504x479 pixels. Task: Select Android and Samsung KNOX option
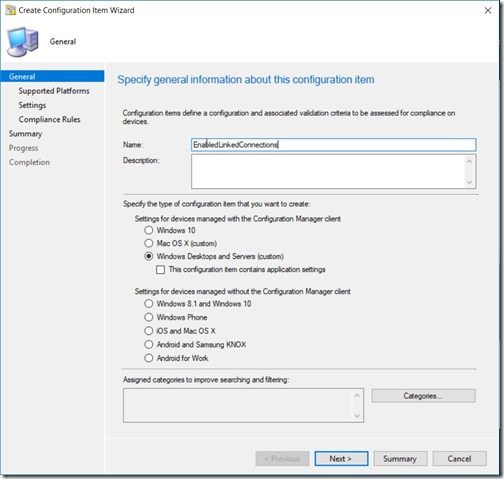coord(149,344)
